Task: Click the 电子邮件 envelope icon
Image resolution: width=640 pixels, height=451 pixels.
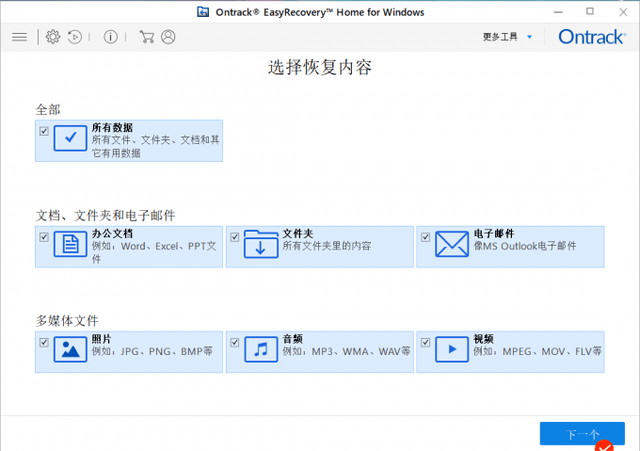Action: coord(451,244)
